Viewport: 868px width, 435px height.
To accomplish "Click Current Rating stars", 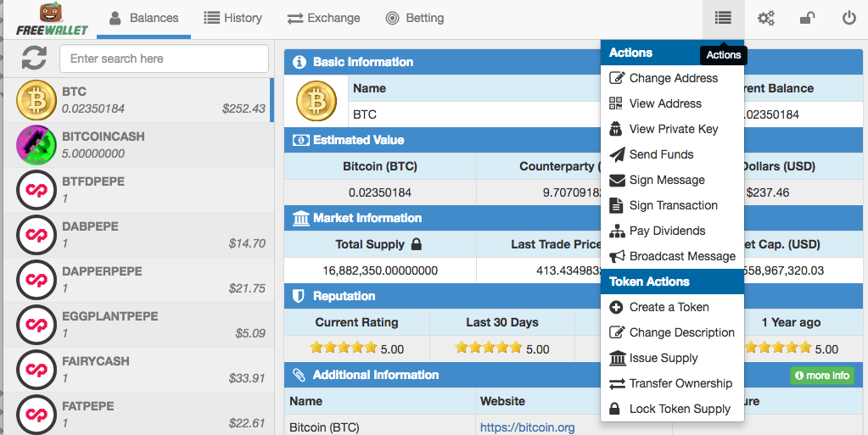I will coord(344,348).
